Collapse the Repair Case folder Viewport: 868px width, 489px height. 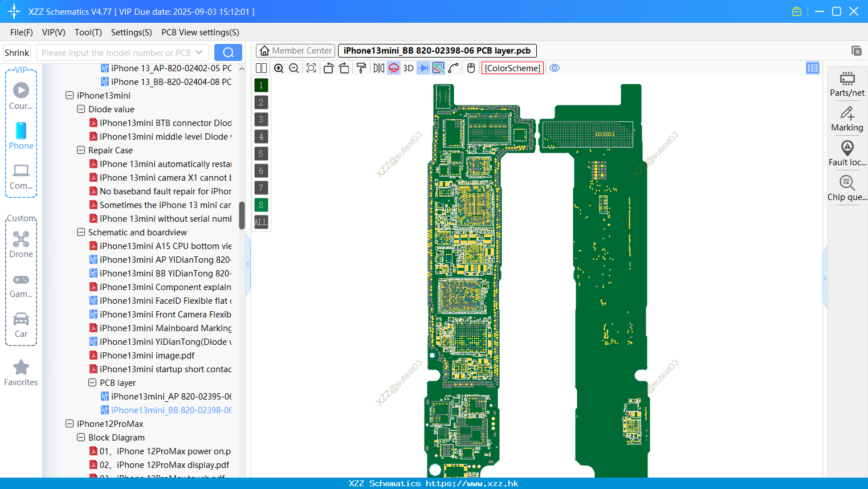(x=81, y=150)
